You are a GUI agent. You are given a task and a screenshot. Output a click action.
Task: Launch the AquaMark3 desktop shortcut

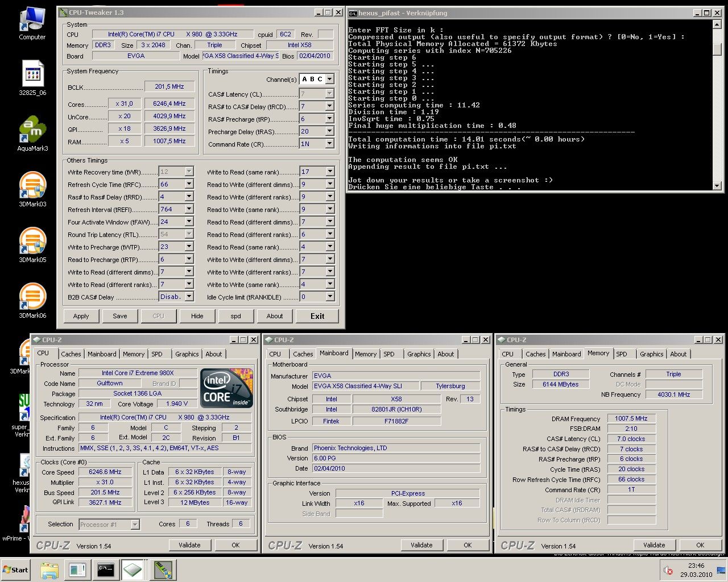(x=32, y=134)
